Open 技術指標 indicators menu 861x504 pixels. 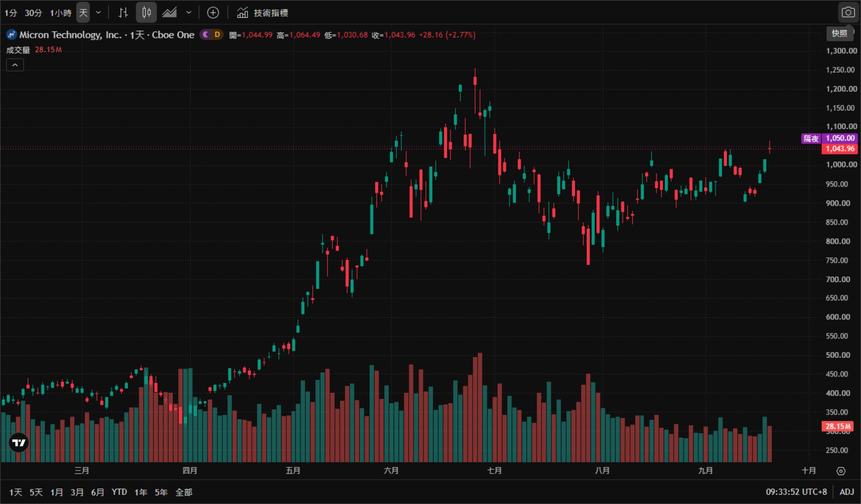click(262, 13)
